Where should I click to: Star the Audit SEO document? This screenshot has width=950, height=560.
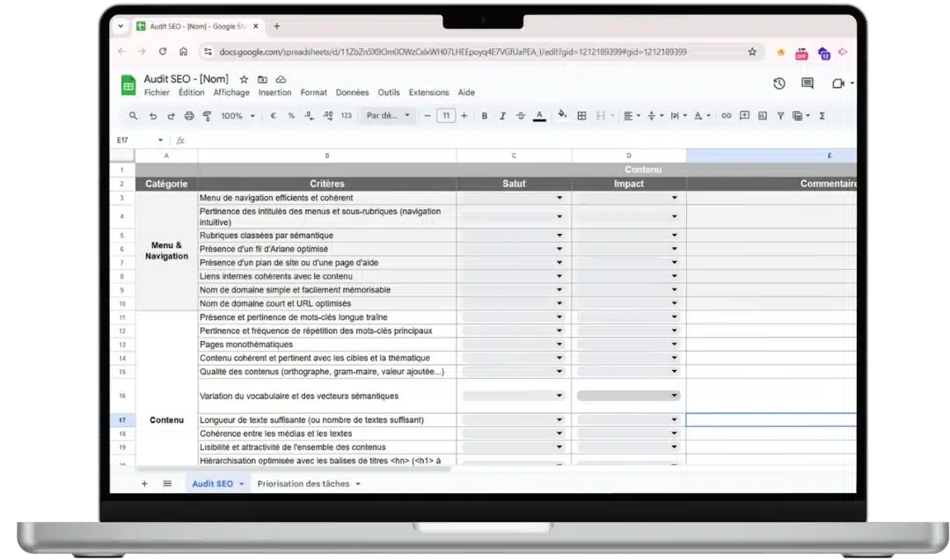tap(244, 79)
